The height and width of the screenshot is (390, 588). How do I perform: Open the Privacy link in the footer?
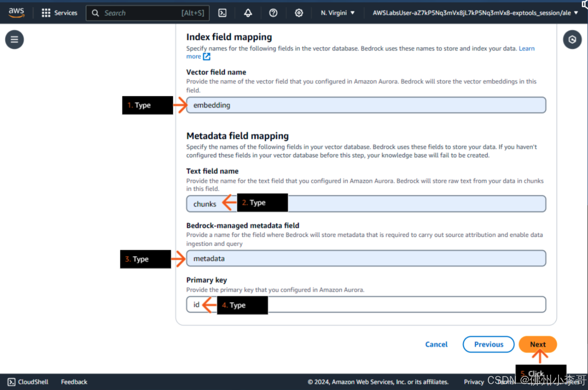pyautogui.click(x=474, y=382)
